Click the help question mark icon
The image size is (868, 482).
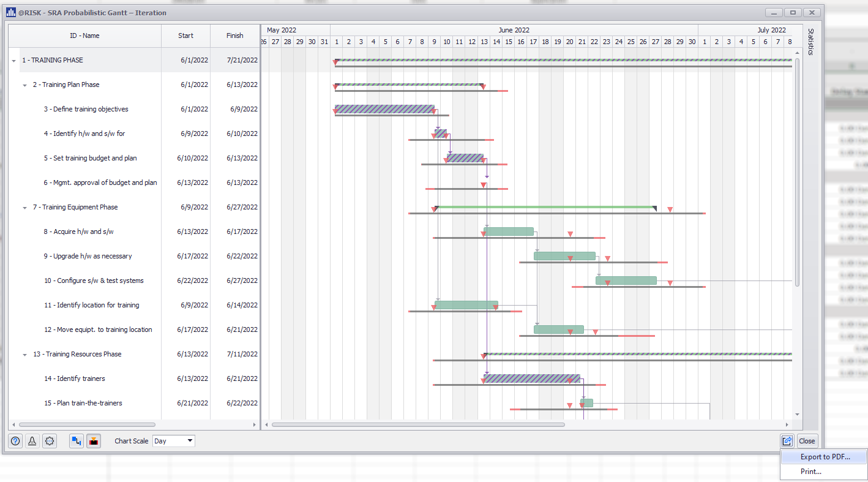tap(15, 441)
